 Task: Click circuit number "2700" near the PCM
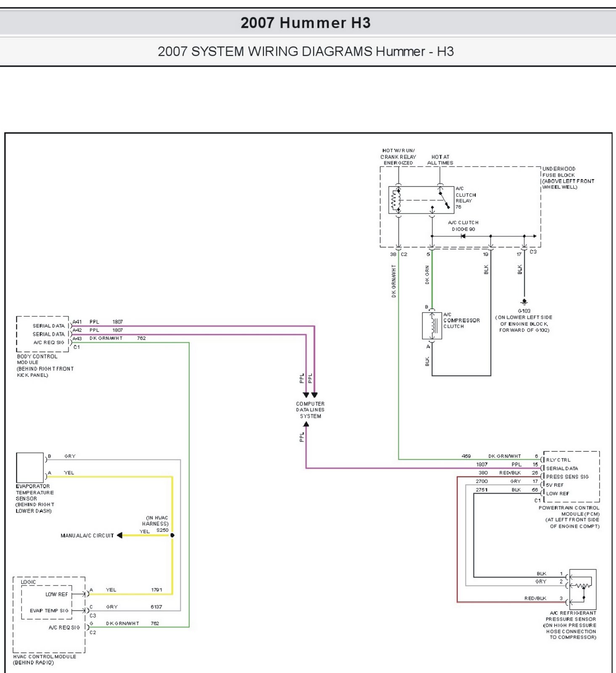coord(482,481)
